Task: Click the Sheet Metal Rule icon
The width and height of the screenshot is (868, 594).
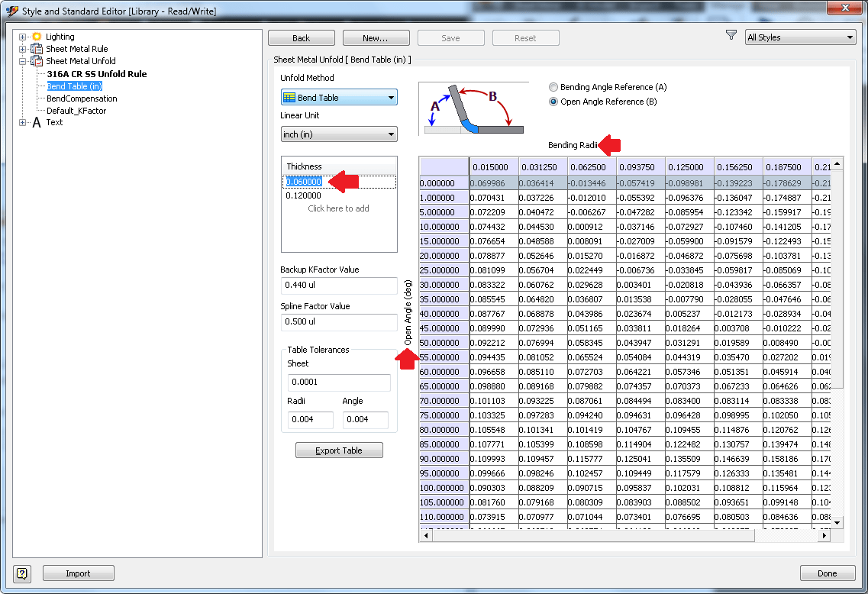Action: [x=37, y=49]
